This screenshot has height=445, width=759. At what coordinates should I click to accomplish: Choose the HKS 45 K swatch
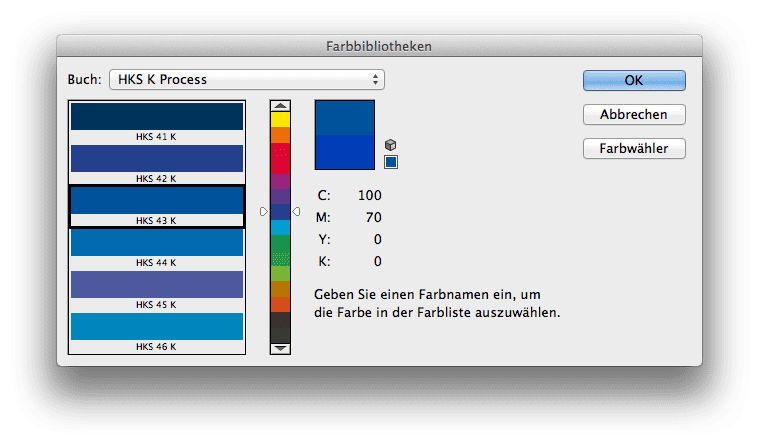(x=157, y=290)
